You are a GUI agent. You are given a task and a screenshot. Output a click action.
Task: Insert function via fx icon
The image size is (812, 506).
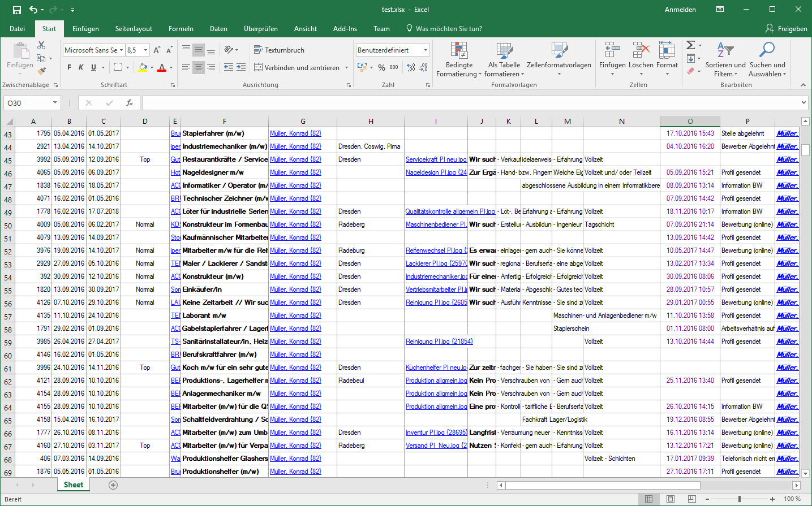[x=130, y=103]
